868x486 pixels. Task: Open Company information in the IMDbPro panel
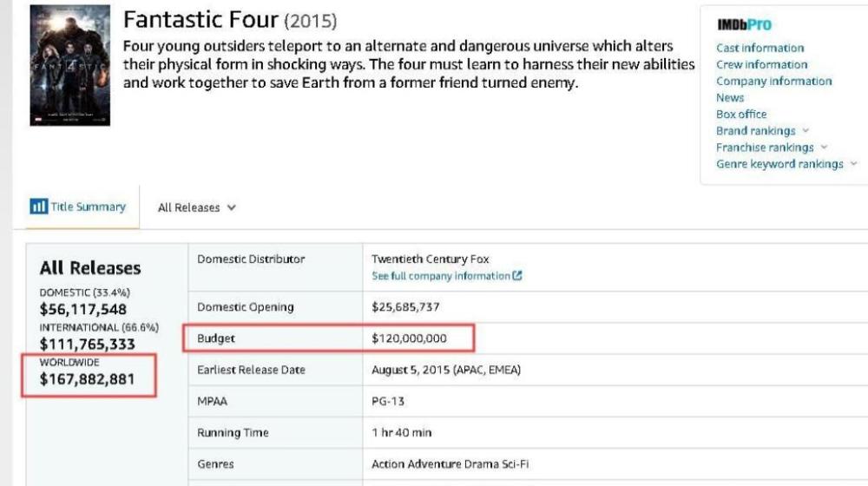click(x=773, y=81)
